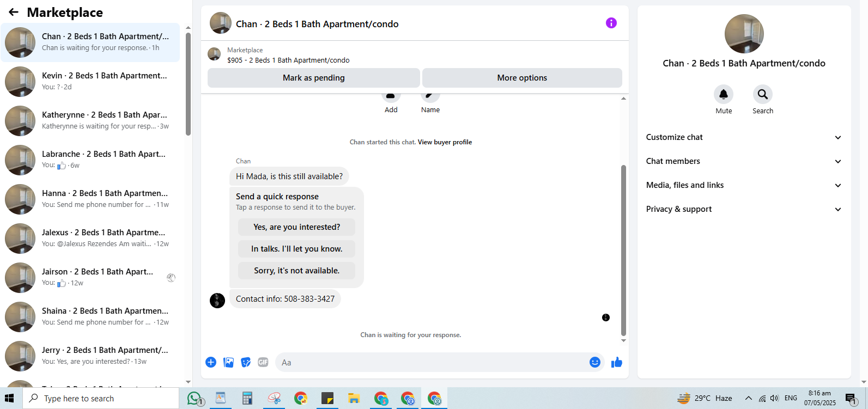
Task: Click the chat messages scrollbar
Action: click(623, 251)
